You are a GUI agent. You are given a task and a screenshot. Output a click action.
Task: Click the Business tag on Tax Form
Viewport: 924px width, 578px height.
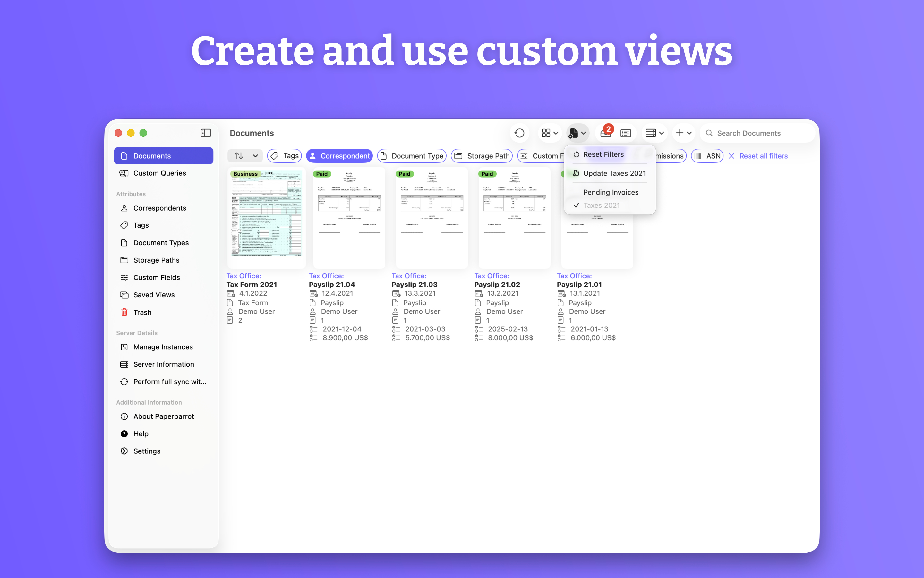pos(245,174)
